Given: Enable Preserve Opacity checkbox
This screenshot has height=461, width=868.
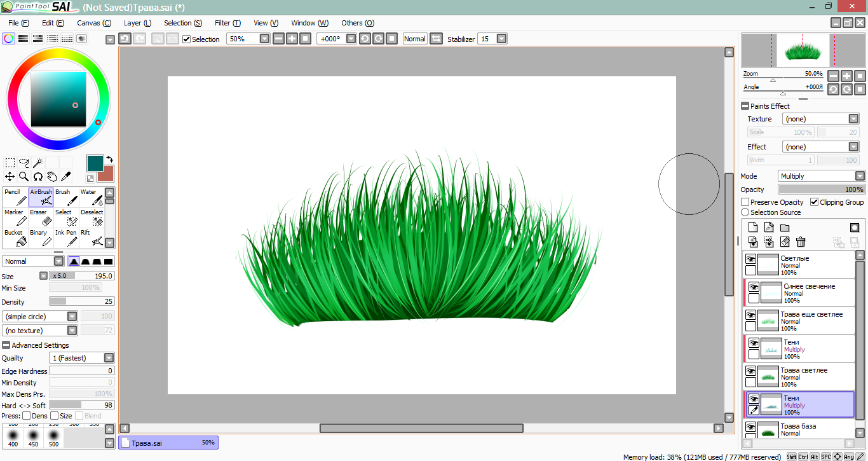Looking at the screenshot, I should tap(745, 202).
